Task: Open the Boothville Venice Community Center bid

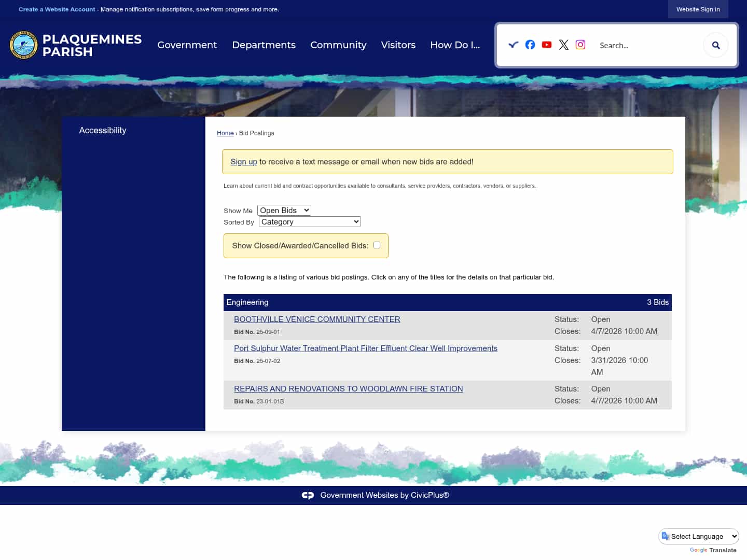Action: [317, 319]
